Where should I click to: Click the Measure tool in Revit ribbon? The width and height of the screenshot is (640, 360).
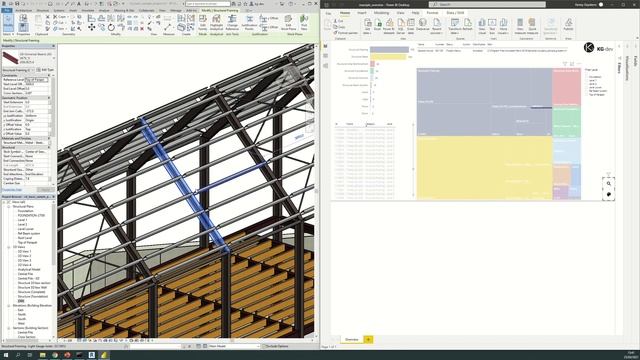coord(168,27)
